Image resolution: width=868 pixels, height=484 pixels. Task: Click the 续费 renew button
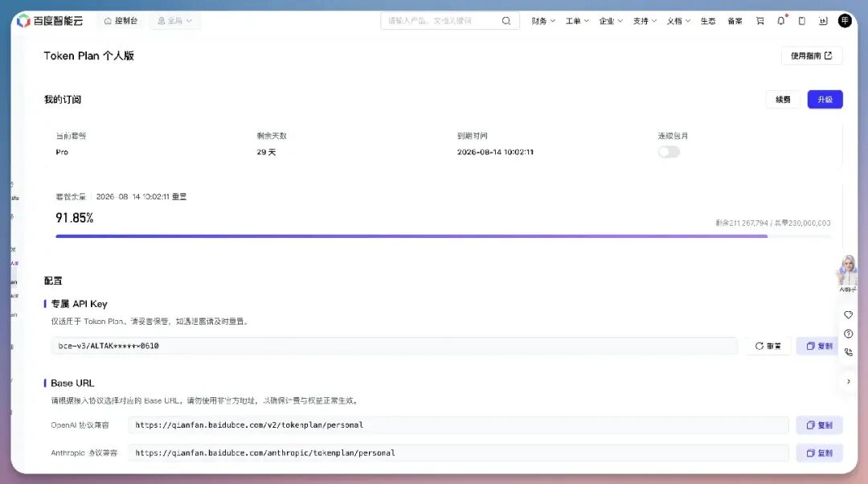click(783, 100)
